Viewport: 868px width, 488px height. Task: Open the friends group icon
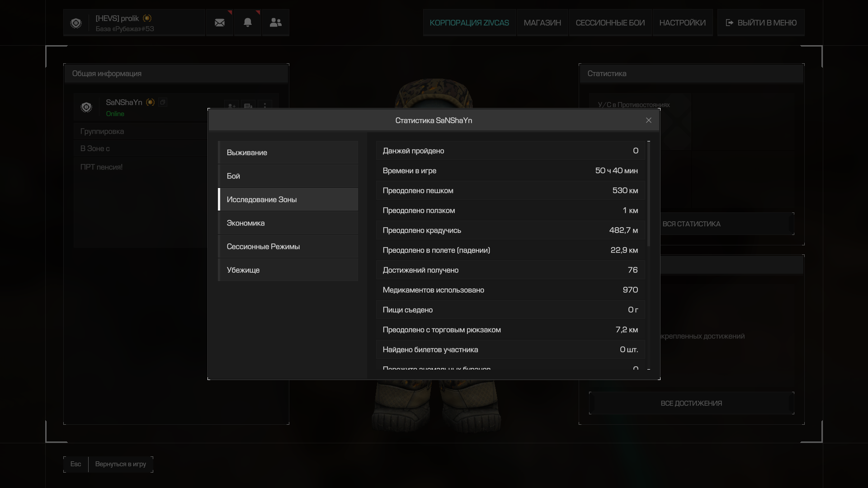(276, 23)
